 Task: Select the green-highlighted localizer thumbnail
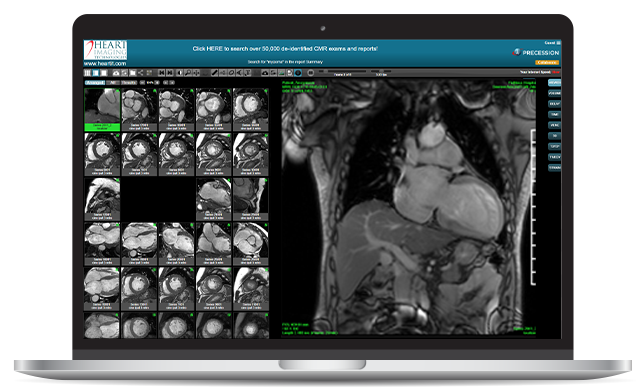point(102,109)
